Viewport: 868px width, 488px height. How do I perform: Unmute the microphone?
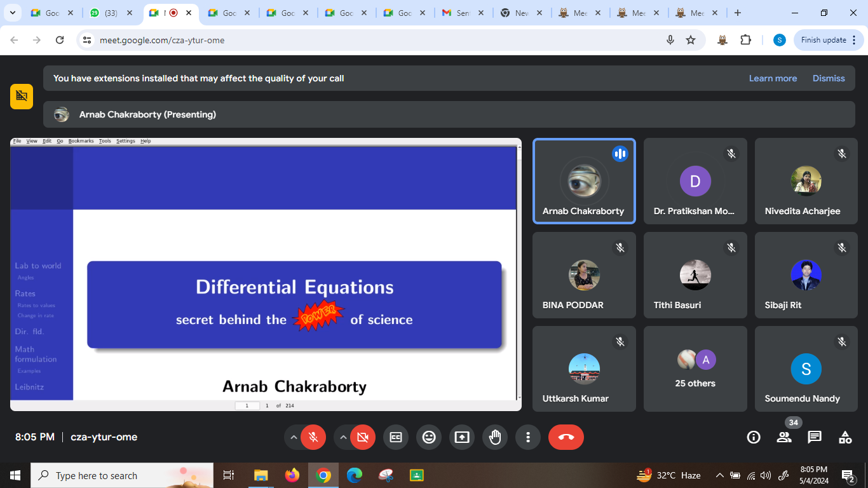(313, 437)
